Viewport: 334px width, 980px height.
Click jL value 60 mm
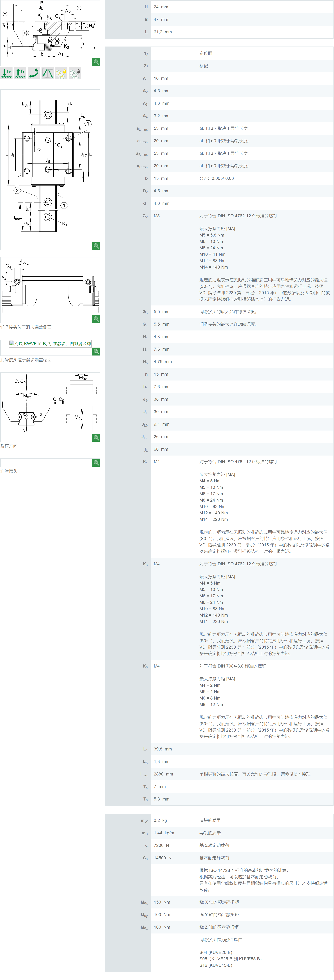(161, 449)
